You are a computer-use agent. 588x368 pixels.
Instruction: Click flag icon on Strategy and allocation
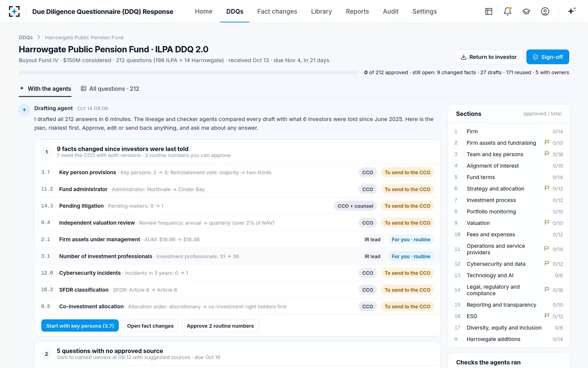click(x=547, y=188)
